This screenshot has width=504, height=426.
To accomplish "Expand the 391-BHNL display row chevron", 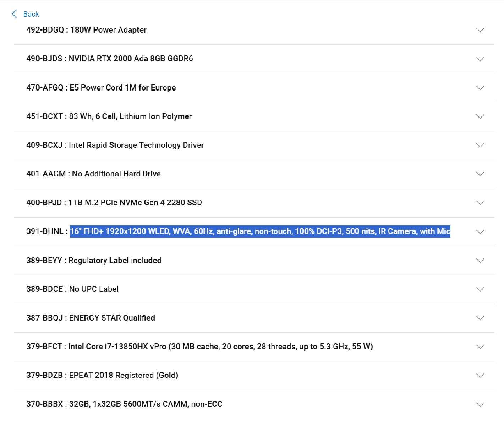I will tap(480, 232).
